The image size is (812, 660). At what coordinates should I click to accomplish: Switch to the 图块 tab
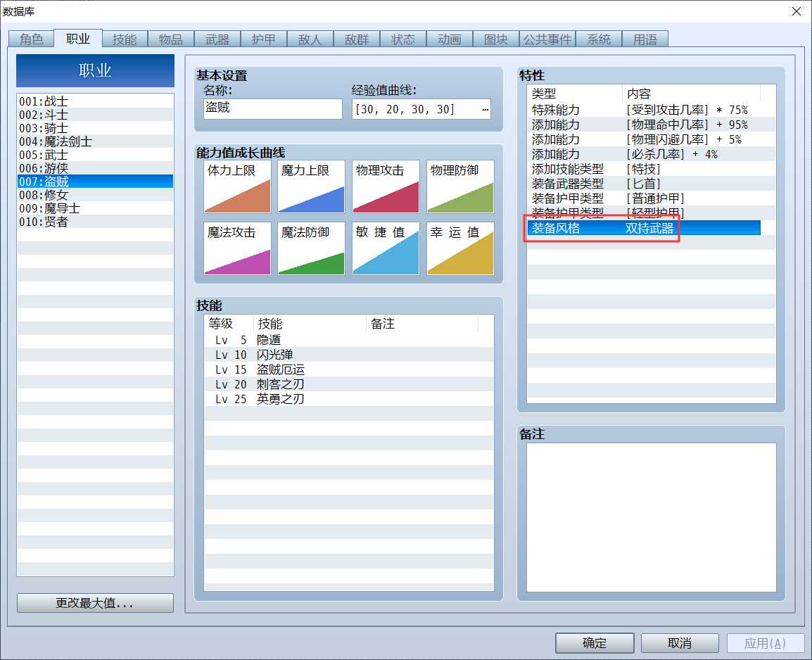(x=495, y=39)
